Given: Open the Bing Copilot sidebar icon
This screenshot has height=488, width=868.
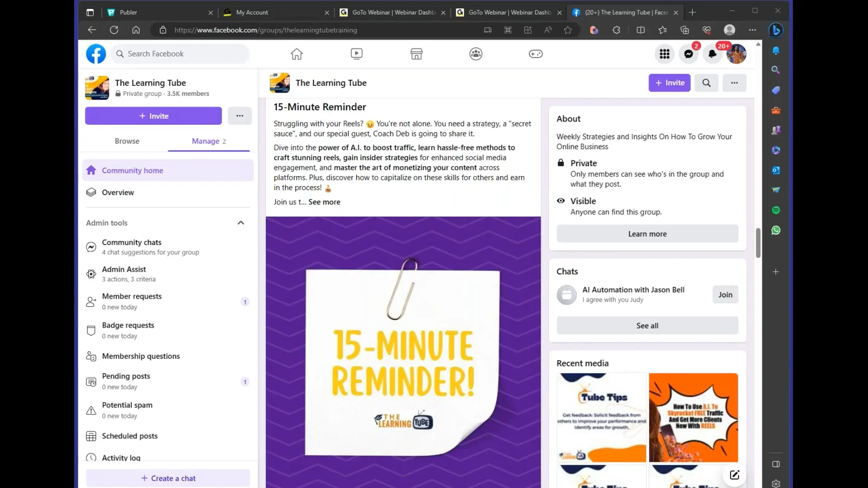Looking at the screenshot, I should 776,30.
